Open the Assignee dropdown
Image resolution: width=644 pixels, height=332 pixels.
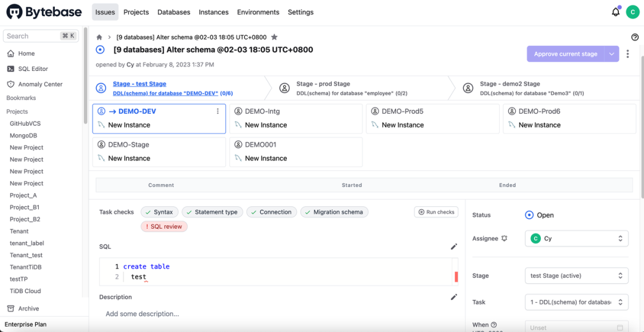pos(576,238)
